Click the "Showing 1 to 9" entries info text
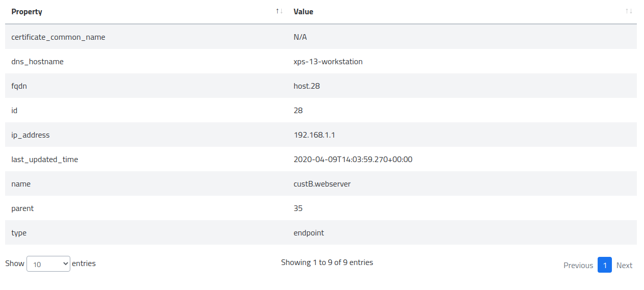 click(327, 262)
